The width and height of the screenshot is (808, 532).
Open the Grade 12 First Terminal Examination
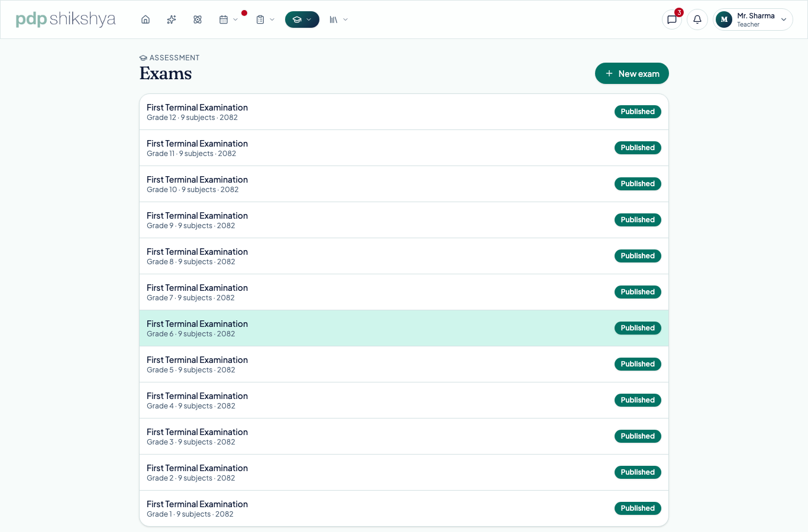coord(404,112)
